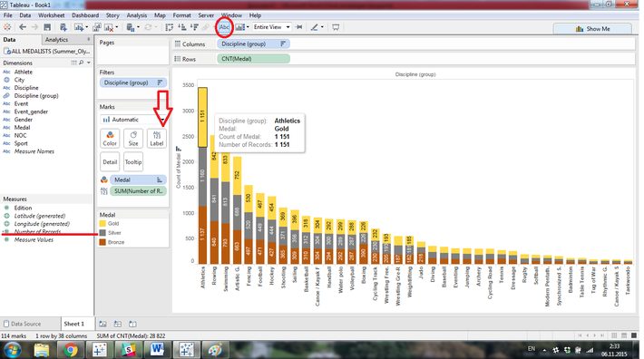Click the Tableau start page logo icon
644x359 pixels.
pos(7,27)
